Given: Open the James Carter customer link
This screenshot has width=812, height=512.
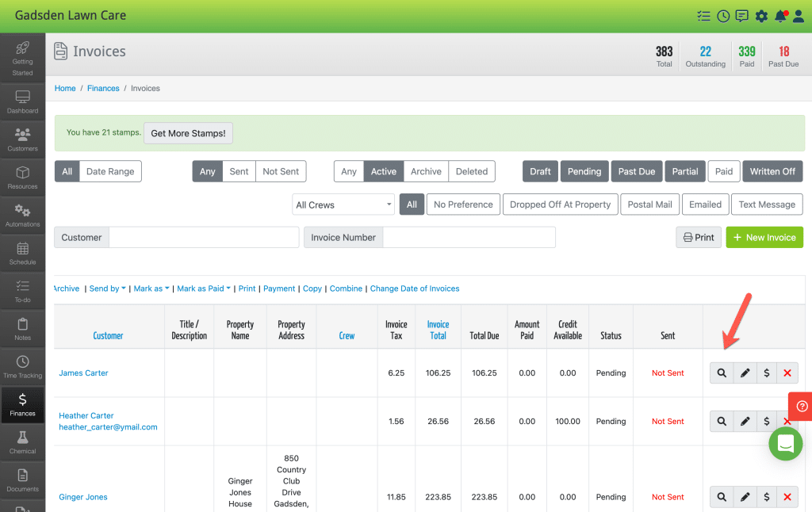Looking at the screenshot, I should pyautogui.click(x=83, y=373).
